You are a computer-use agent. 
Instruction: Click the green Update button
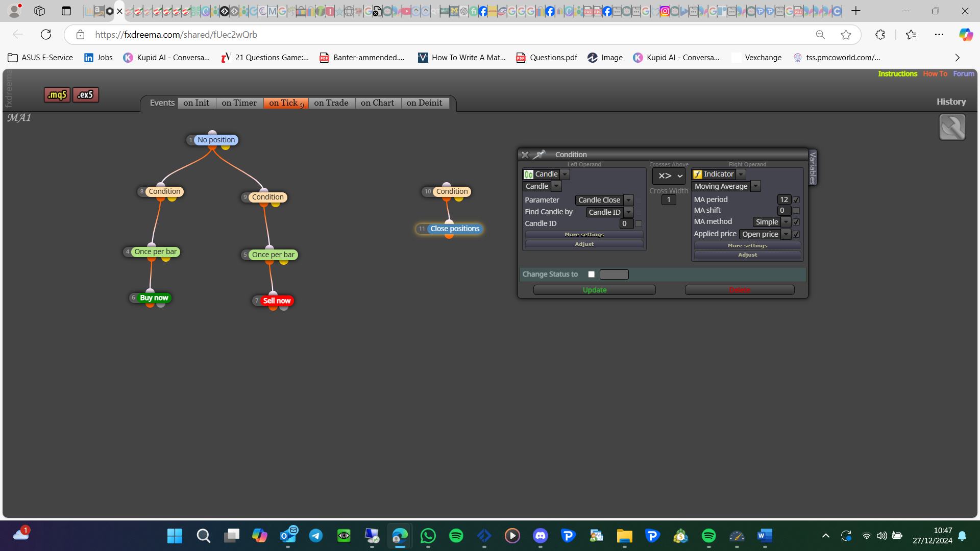(x=595, y=290)
